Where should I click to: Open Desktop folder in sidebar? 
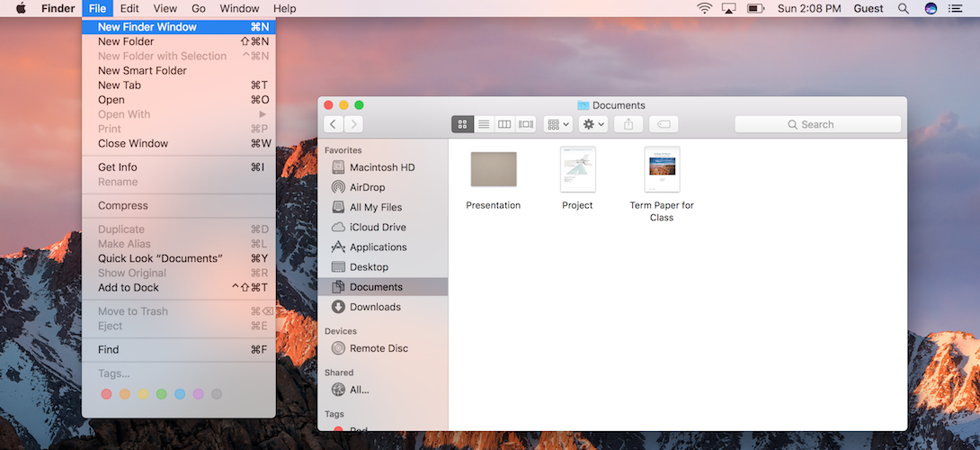pyautogui.click(x=382, y=266)
